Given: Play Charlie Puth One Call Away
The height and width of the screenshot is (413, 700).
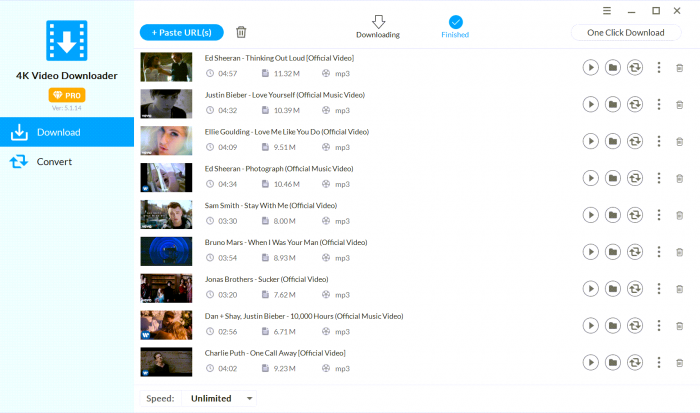Looking at the screenshot, I should point(590,362).
